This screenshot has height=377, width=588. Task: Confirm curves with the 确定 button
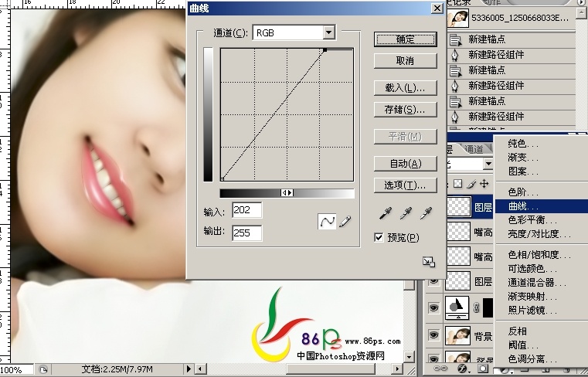tap(406, 39)
